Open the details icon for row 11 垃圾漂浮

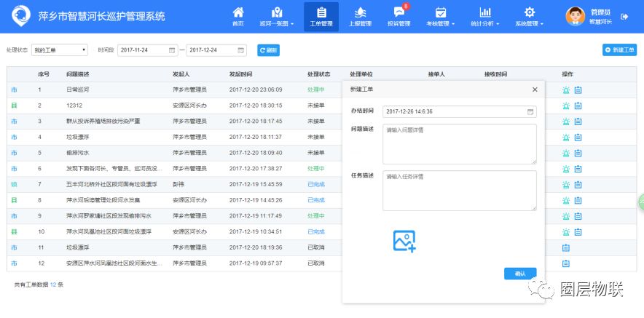pos(566,248)
